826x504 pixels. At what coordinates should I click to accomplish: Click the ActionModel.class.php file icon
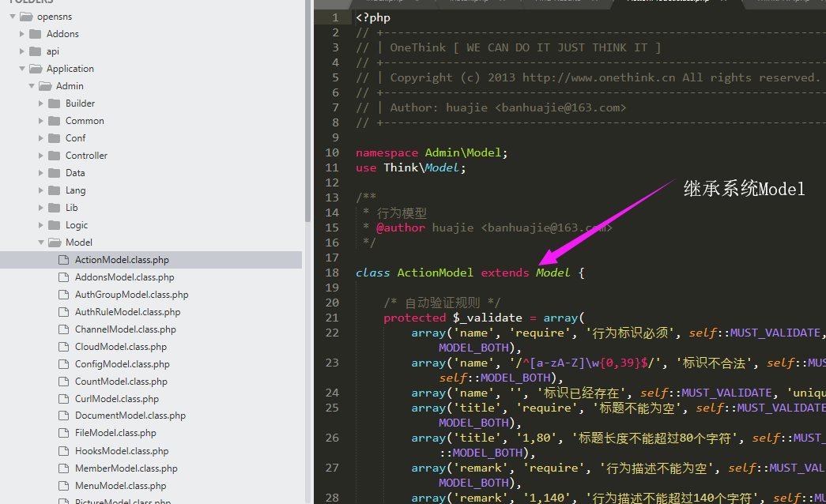(64, 260)
